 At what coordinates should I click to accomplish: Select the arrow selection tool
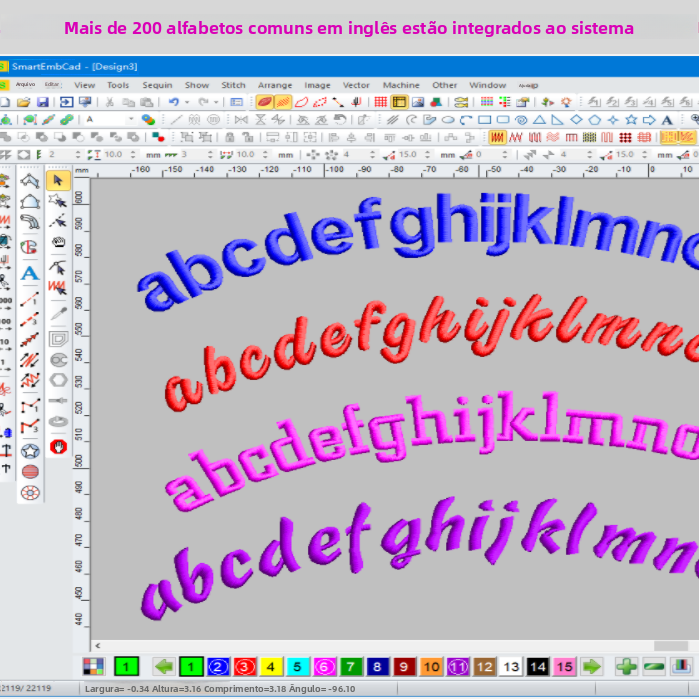[58, 180]
